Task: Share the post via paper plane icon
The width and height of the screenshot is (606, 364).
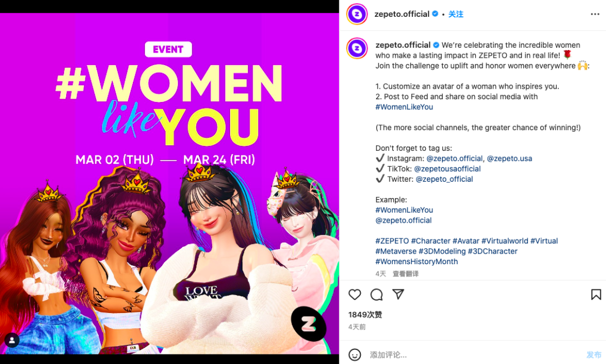Action: (398, 294)
